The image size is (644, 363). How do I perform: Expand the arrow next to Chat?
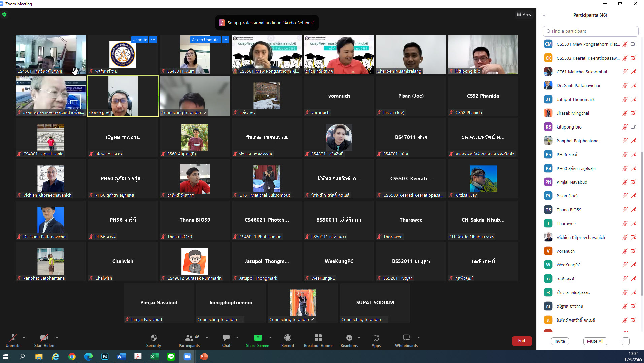click(237, 337)
